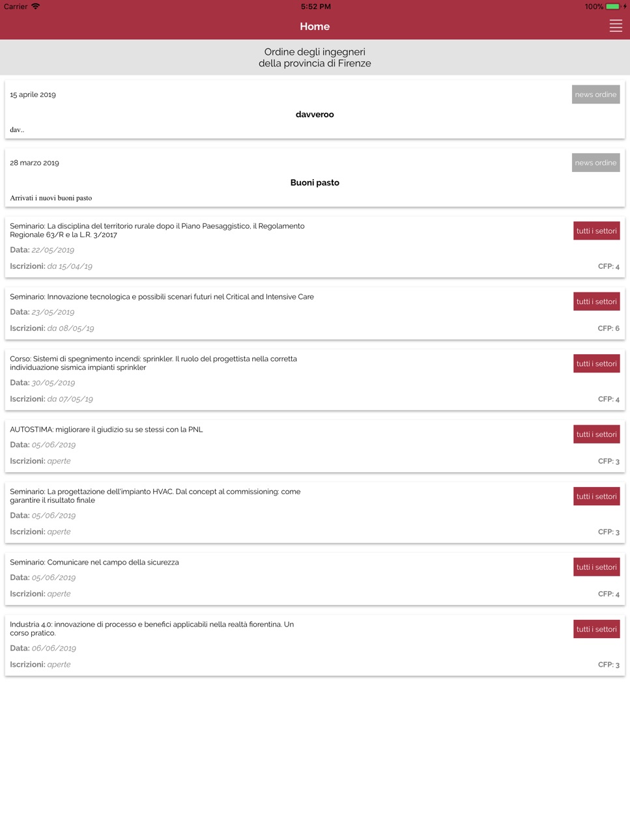Open seminar on Critical and Intensive Care
This screenshot has height=840, width=630.
click(x=315, y=313)
